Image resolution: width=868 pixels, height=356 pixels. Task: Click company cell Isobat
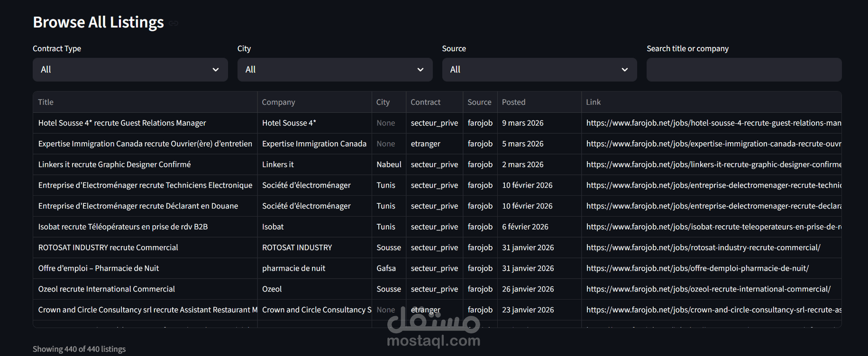pos(314,227)
